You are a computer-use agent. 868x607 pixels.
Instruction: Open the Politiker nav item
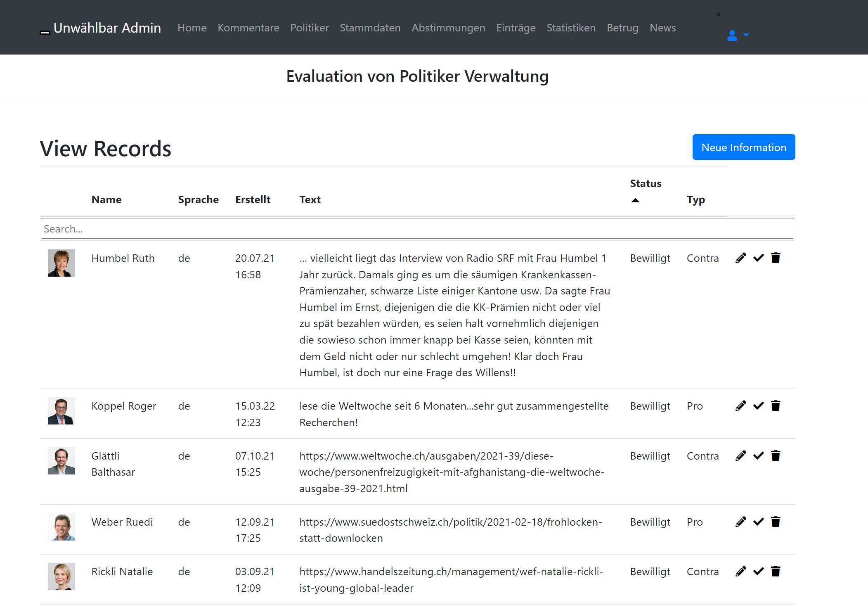[310, 28]
